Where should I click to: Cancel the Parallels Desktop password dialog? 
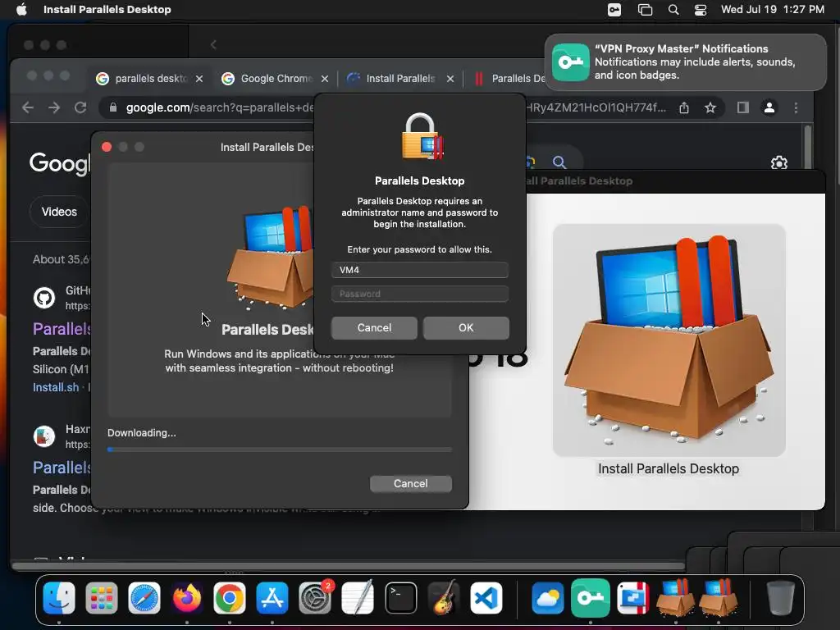tap(374, 328)
